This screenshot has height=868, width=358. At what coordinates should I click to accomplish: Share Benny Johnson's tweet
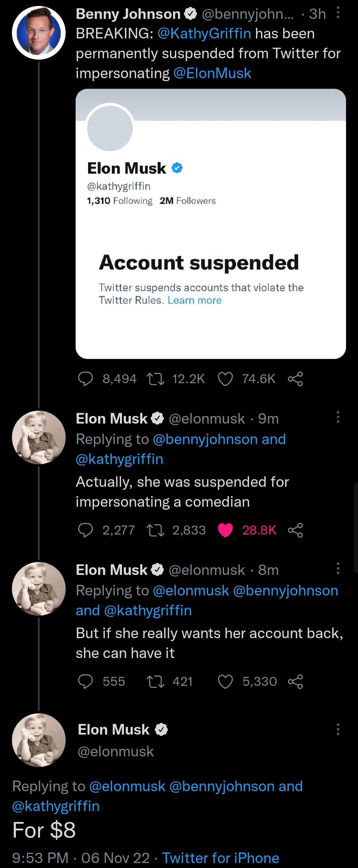point(295,379)
